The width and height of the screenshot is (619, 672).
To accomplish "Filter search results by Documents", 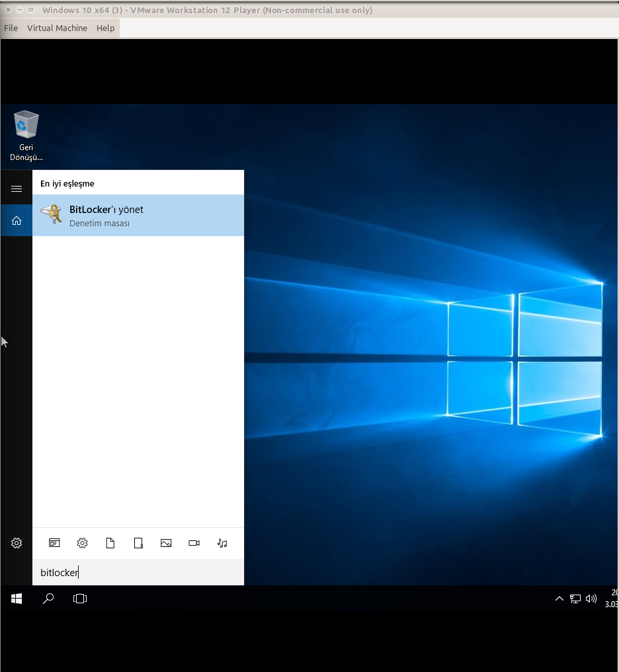I will click(110, 543).
